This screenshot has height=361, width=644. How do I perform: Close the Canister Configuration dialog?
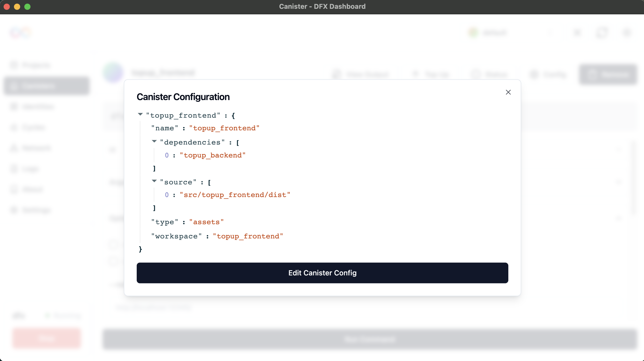[508, 92]
